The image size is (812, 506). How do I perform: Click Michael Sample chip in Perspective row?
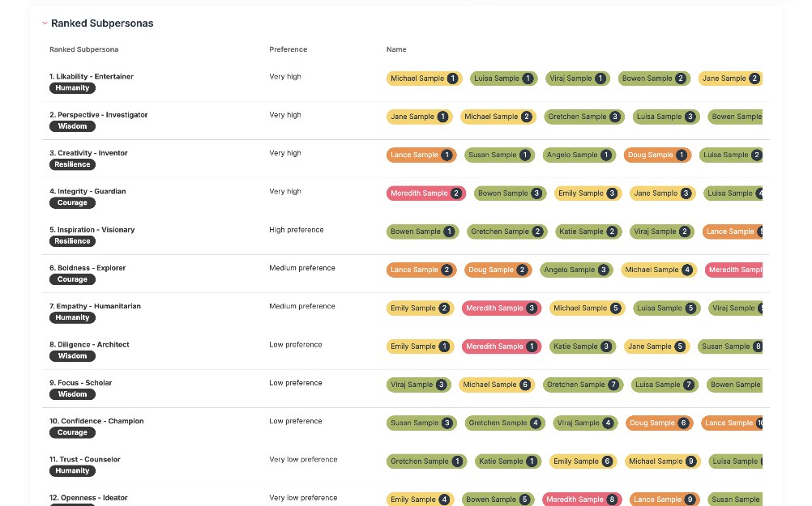498,117
